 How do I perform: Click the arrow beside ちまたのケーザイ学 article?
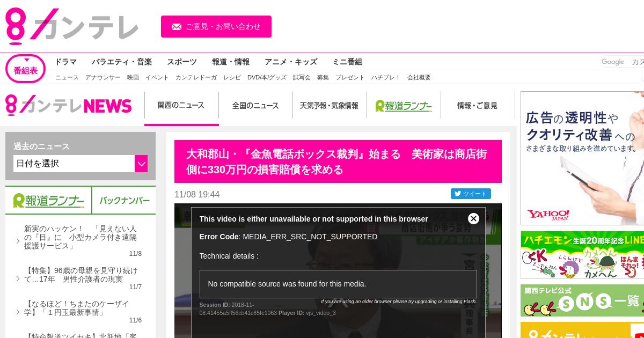(x=18, y=312)
